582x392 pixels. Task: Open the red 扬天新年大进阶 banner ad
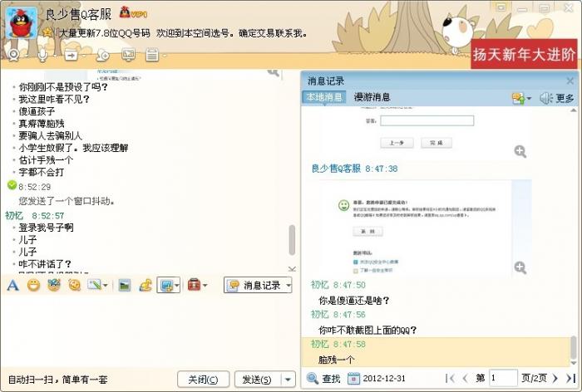[x=524, y=54]
